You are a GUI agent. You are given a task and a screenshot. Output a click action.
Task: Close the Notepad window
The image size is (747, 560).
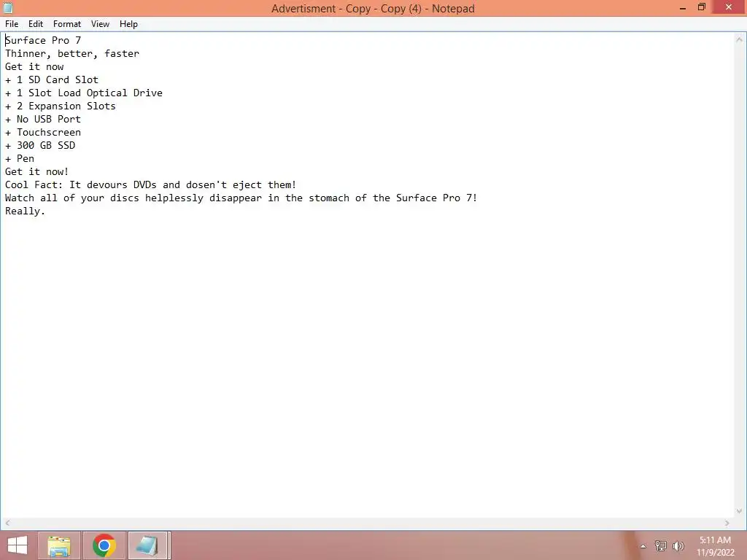click(x=729, y=7)
